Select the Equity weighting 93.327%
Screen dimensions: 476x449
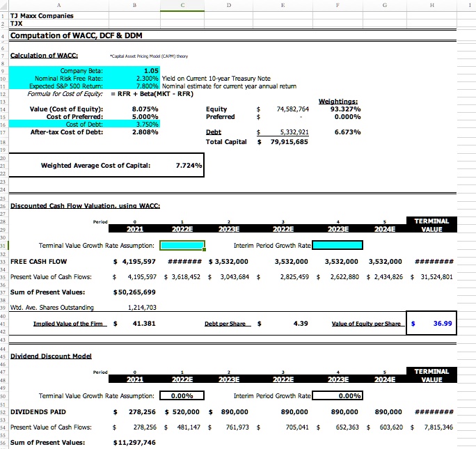tap(345, 109)
